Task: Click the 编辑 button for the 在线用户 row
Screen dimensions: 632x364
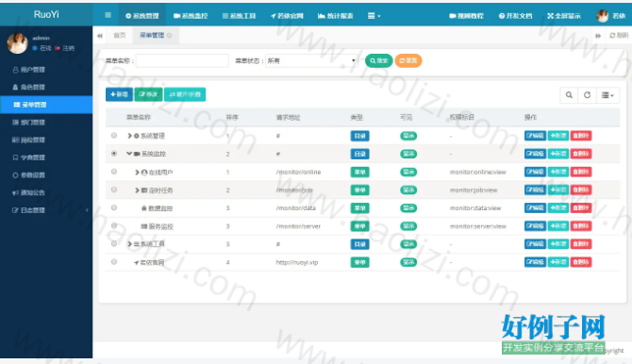Action: tap(535, 172)
